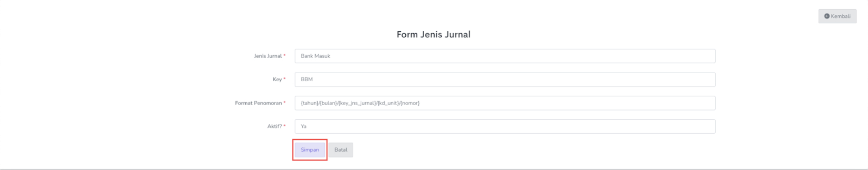Click the red asterisk beside Format Penomoran
868x170 pixels.
[285, 102]
